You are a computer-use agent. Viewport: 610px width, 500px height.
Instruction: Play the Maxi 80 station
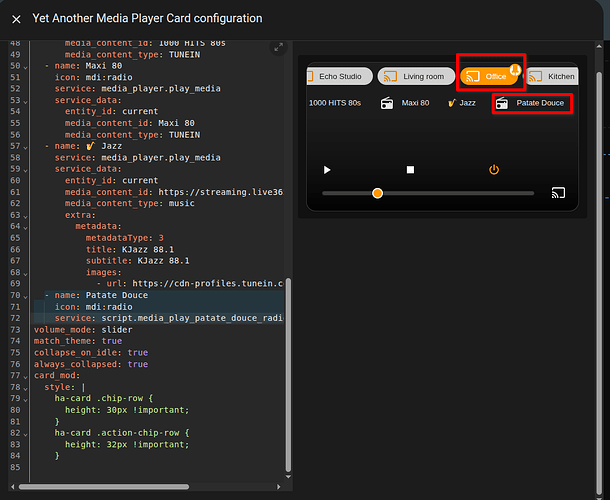click(x=405, y=103)
